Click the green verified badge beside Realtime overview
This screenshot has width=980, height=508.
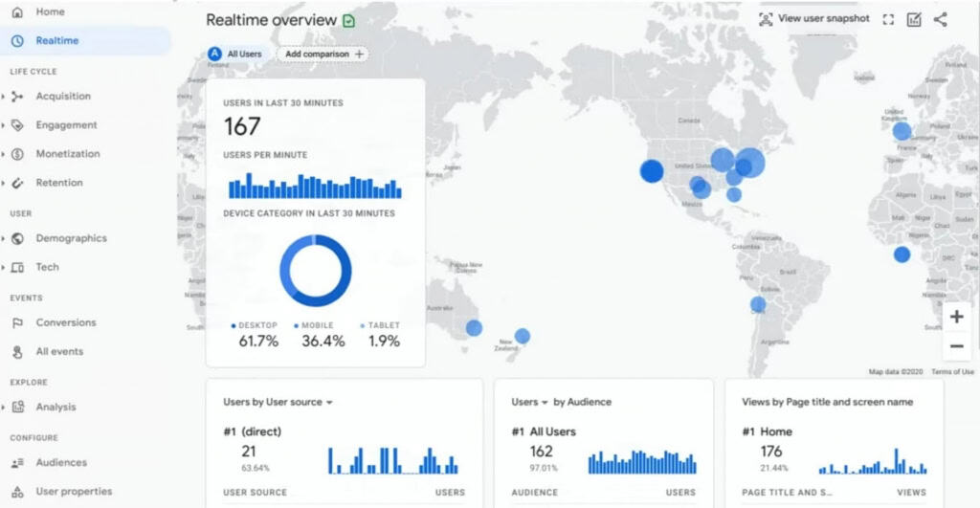point(348,20)
